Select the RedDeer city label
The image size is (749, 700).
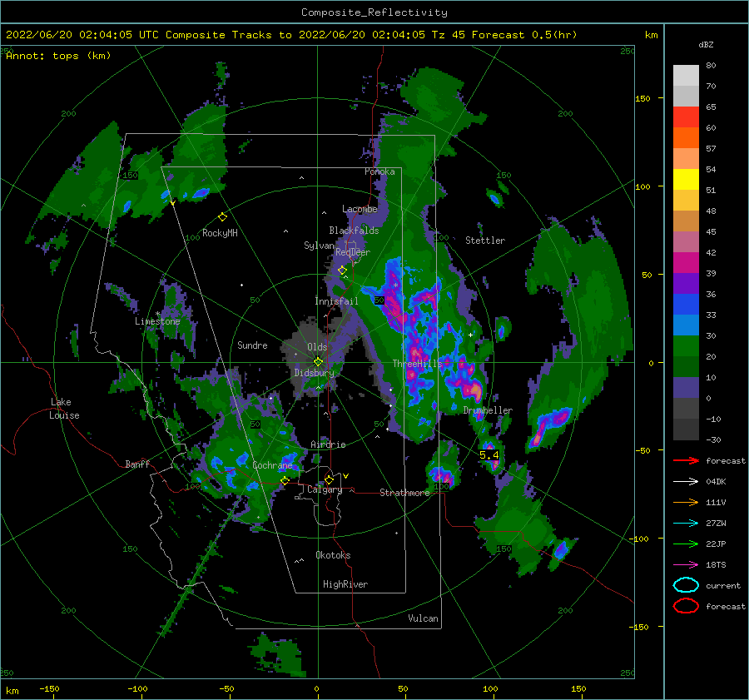[353, 252]
